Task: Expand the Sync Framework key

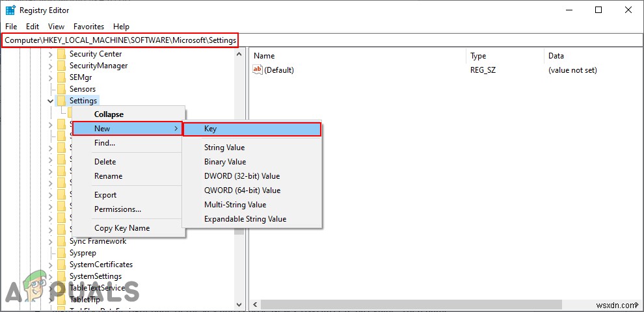Action: coord(51,241)
